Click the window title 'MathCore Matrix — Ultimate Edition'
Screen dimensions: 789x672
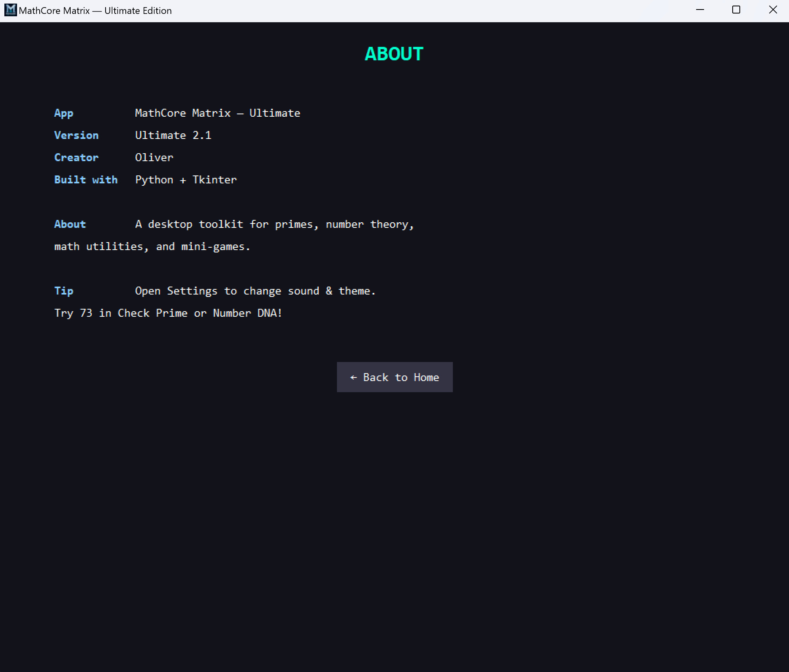point(95,11)
